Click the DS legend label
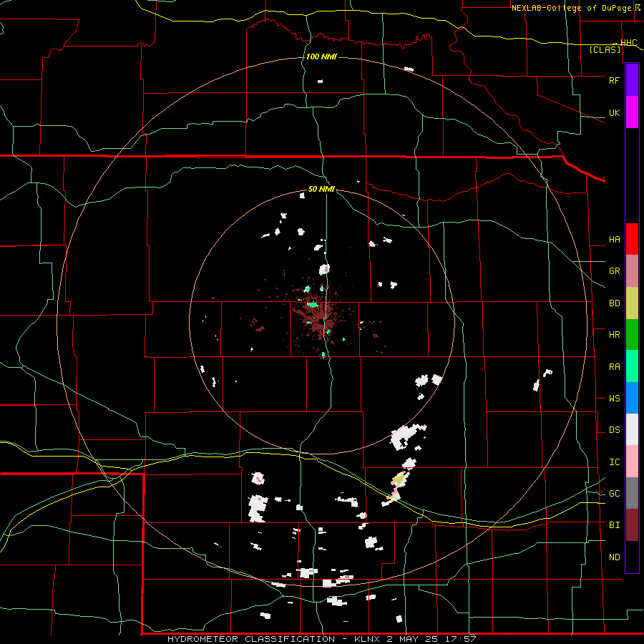The image size is (644, 644). (614, 430)
